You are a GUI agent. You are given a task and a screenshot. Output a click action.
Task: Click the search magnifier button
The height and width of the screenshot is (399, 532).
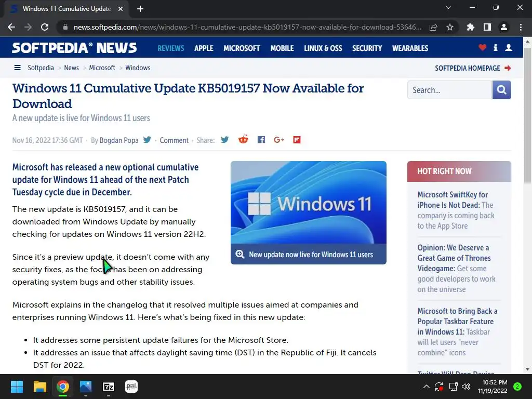click(501, 90)
